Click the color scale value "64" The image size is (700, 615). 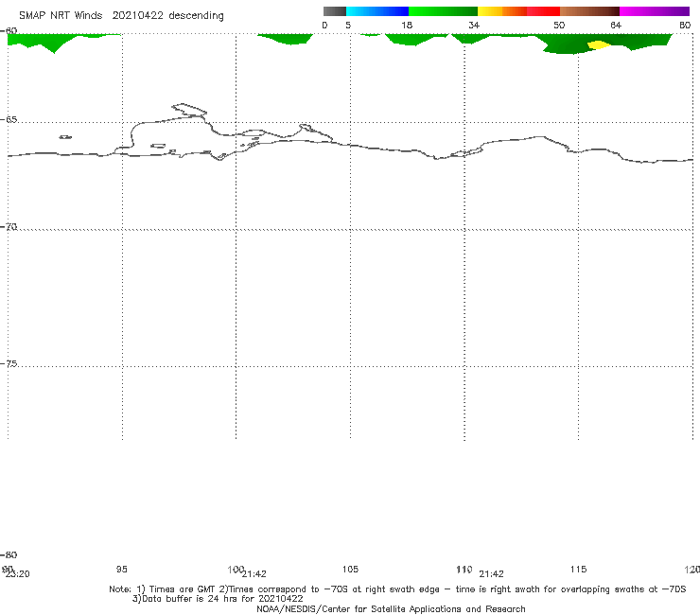point(616,26)
